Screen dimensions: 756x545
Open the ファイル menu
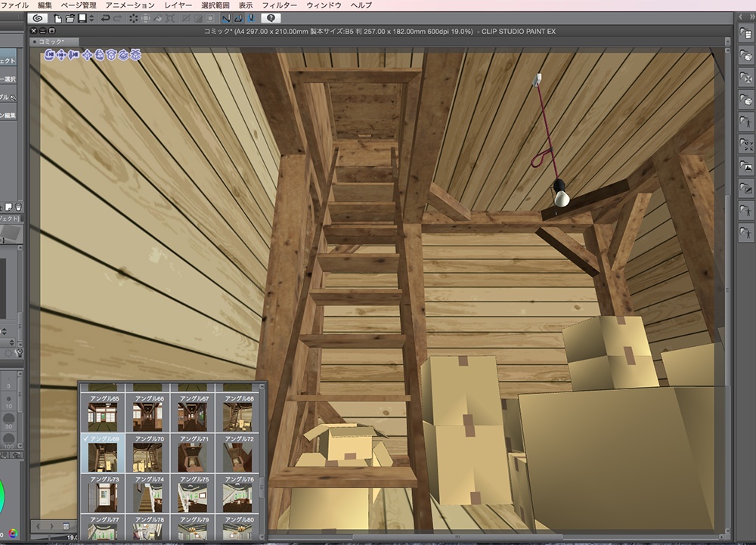[14, 5]
